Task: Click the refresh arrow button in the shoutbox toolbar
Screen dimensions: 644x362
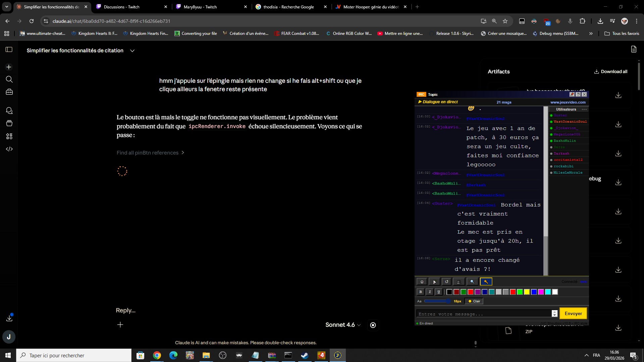Action: click(x=446, y=282)
